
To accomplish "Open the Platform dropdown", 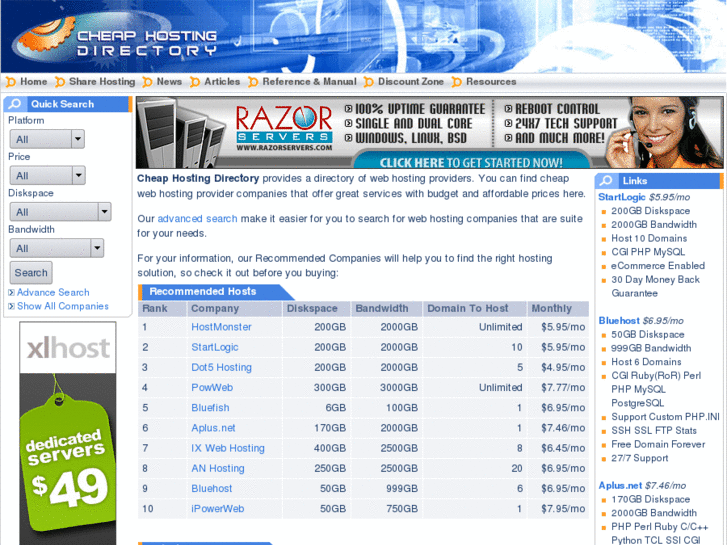I will (47, 139).
